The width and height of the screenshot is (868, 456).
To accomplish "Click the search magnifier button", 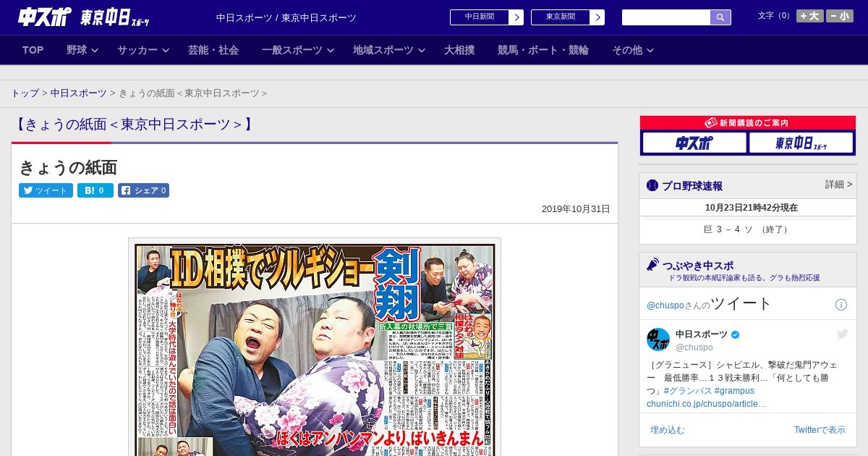I will (720, 17).
